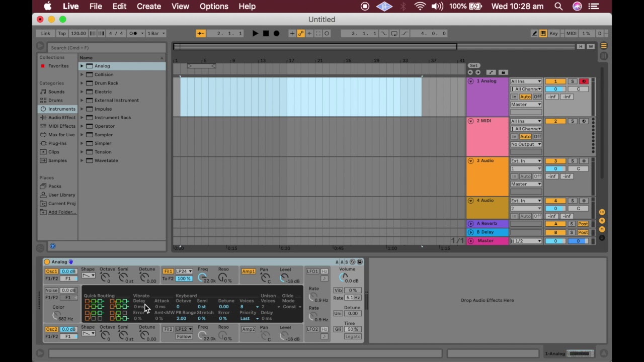Enable Follow playback in the control bar

click(x=201, y=33)
